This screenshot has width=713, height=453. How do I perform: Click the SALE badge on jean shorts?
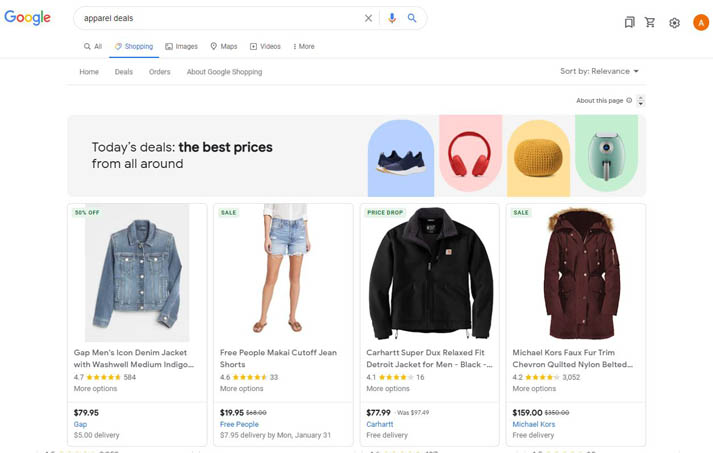[228, 212]
